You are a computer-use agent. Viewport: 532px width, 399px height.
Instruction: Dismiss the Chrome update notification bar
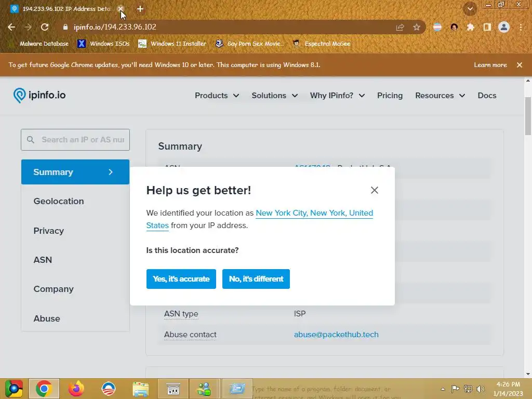point(520,65)
